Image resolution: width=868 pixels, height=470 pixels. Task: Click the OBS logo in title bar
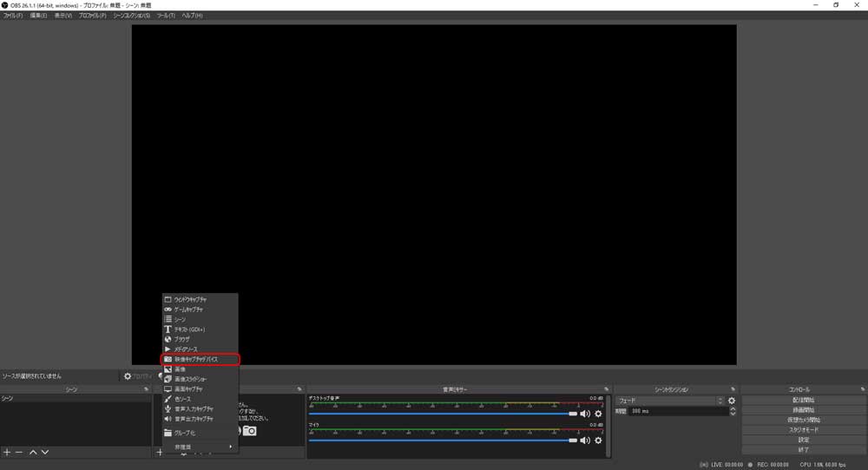click(x=5, y=5)
